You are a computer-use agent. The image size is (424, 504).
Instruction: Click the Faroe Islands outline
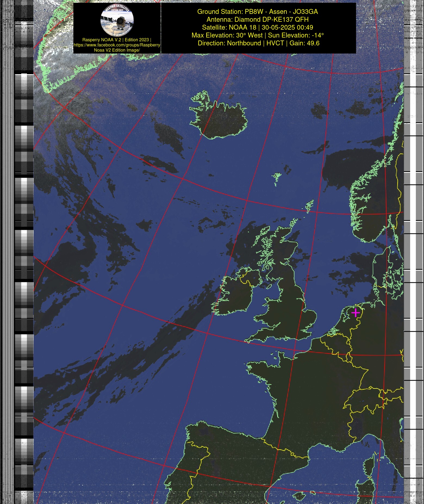(x=277, y=179)
